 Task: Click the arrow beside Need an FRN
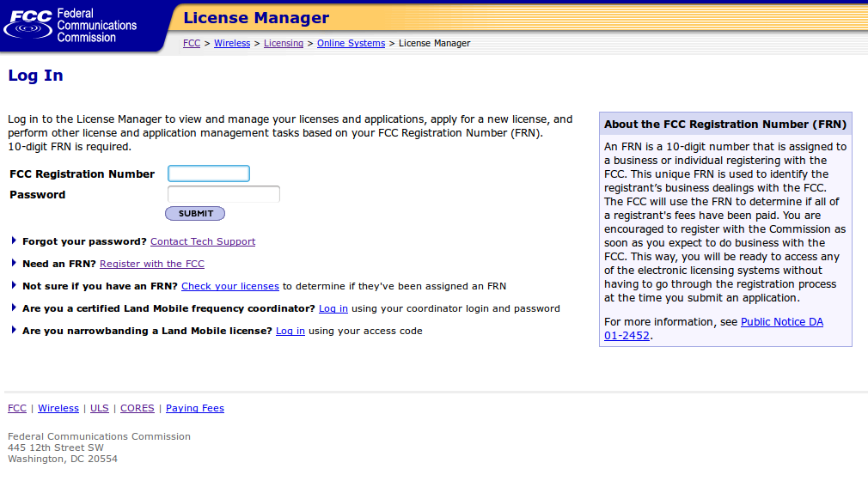point(14,263)
